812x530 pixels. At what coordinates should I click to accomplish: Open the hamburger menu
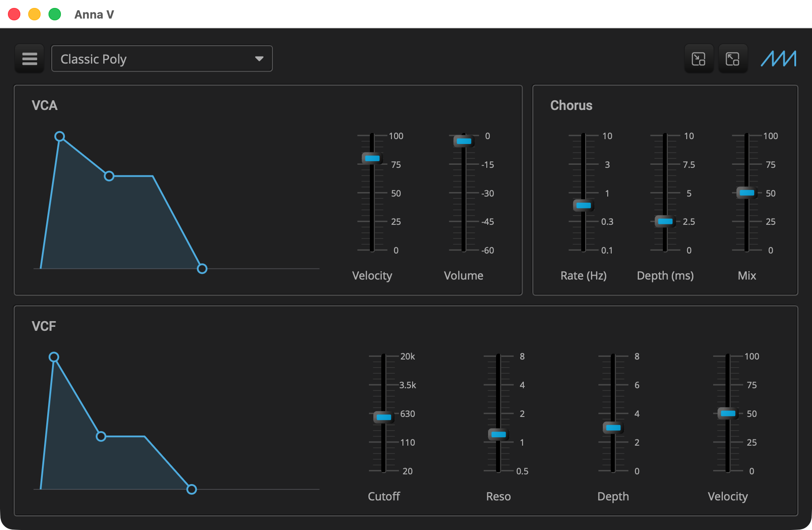[30, 59]
